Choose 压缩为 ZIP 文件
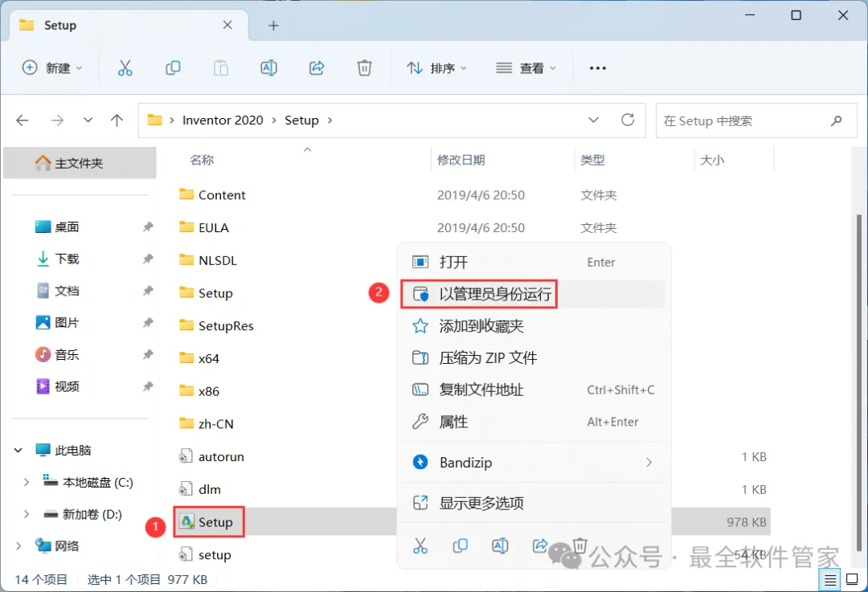 534,358
